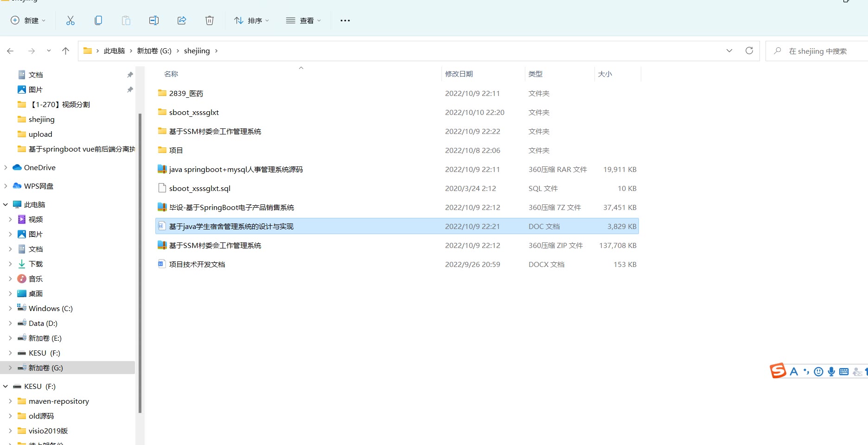The height and width of the screenshot is (445, 868).
Task: Sort by 名称 column header
Action: (171, 74)
